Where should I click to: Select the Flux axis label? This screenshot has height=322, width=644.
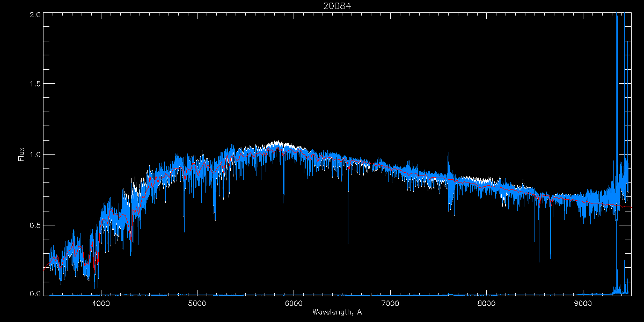(x=21, y=155)
